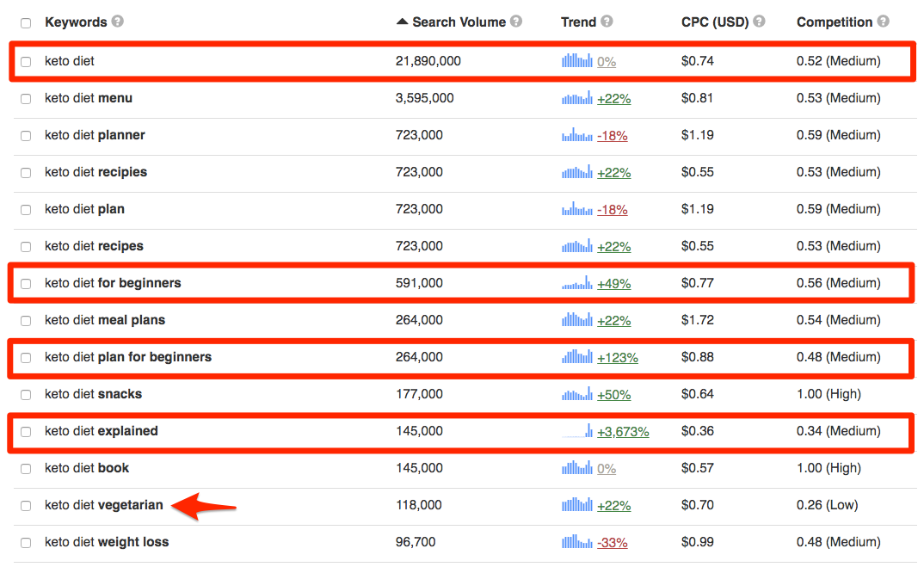Screen dimensions: 924x567
Task: Click the sort arrow beside Search Volume
Action: click(x=402, y=22)
